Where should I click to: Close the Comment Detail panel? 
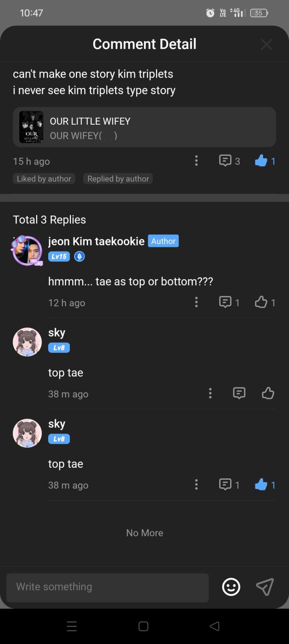point(266,44)
